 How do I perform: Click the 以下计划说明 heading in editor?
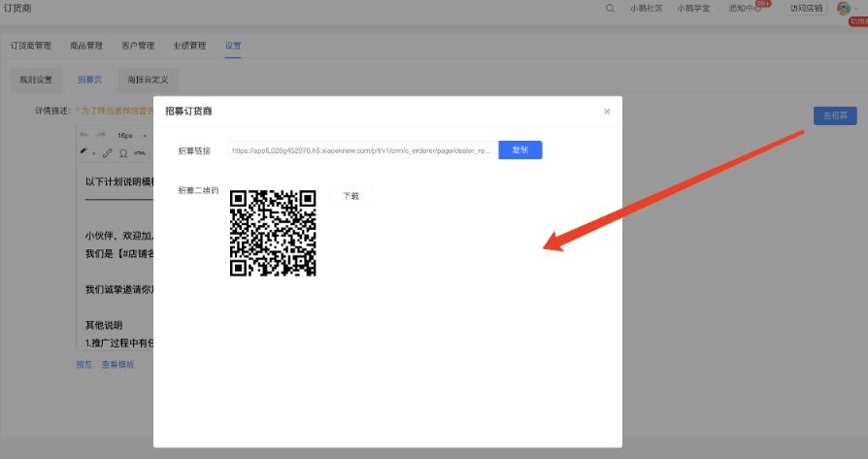pyautogui.click(x=119, y=181)
